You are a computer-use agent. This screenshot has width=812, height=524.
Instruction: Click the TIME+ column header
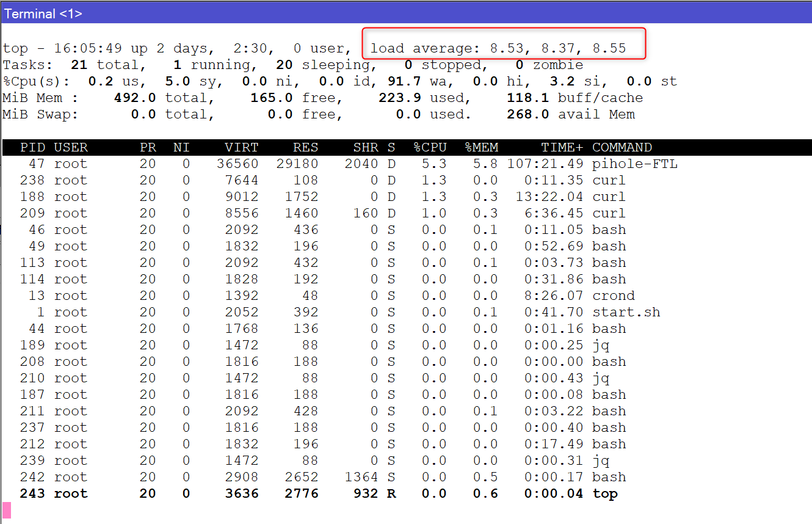click(562, 147)
